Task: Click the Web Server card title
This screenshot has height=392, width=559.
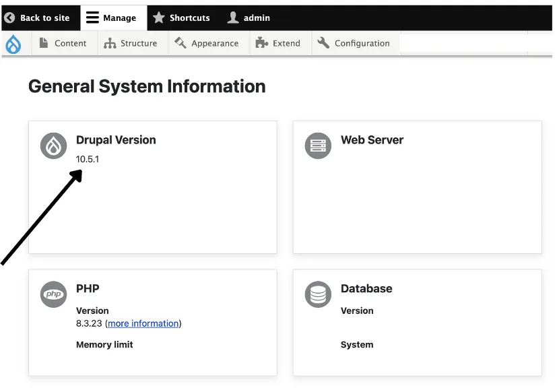Action: tap(372, 140)
